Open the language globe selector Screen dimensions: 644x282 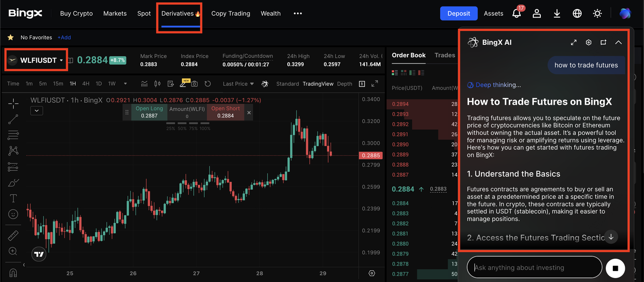pos(577,14)
